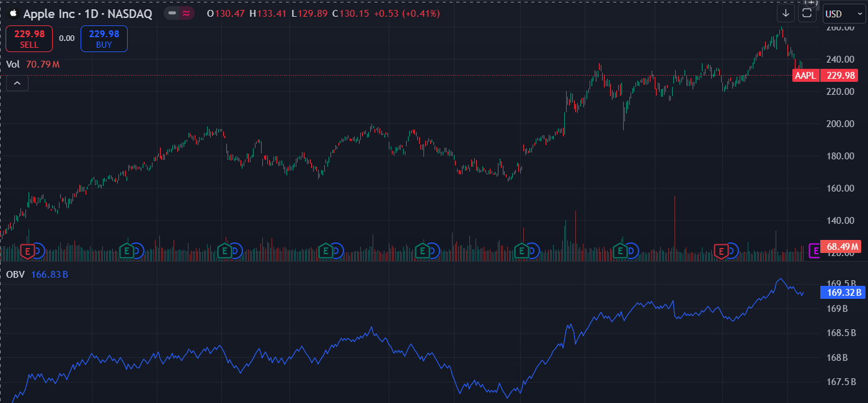
Task: Click the down arrow button near the price scale
Action: (786, 13)
